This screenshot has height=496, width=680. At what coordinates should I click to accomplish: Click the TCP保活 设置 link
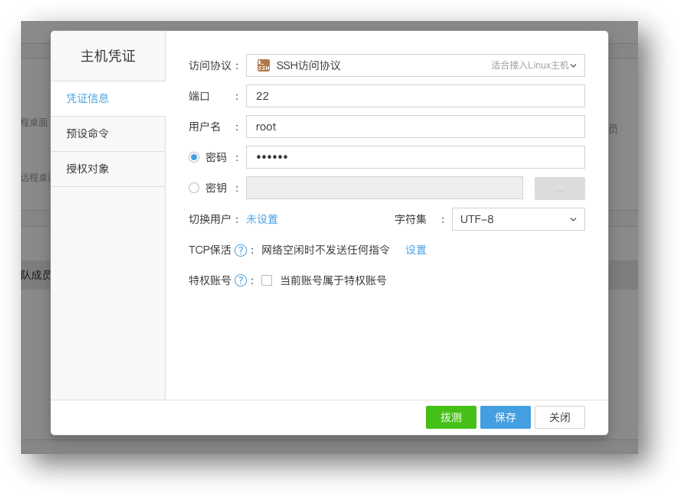click(416, 250)
